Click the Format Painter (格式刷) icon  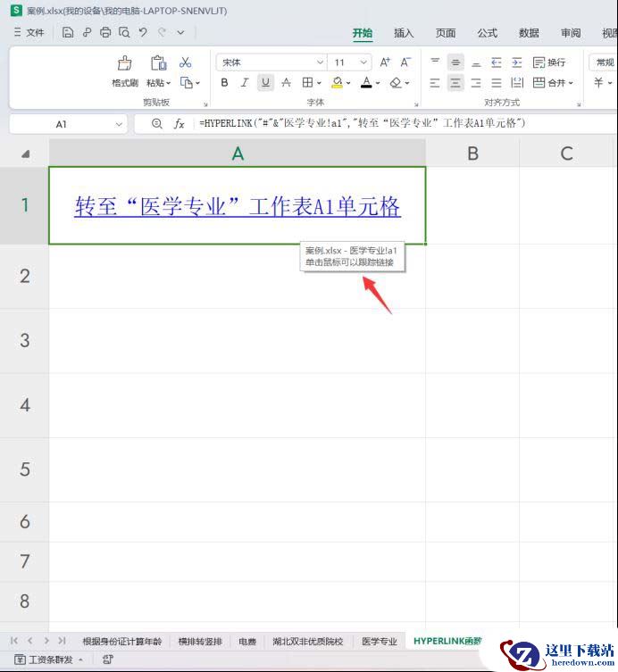[x=124, y=63]
